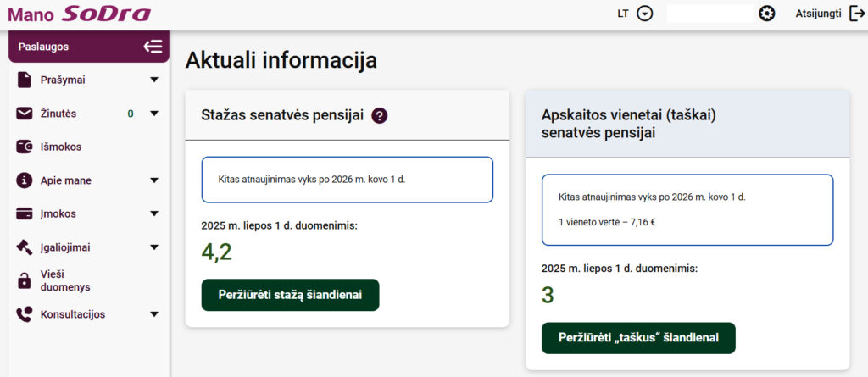Viewport: 868px width, 377px height.
Task: Click the Žinutės envelope icon
Action: coord(24,114)
